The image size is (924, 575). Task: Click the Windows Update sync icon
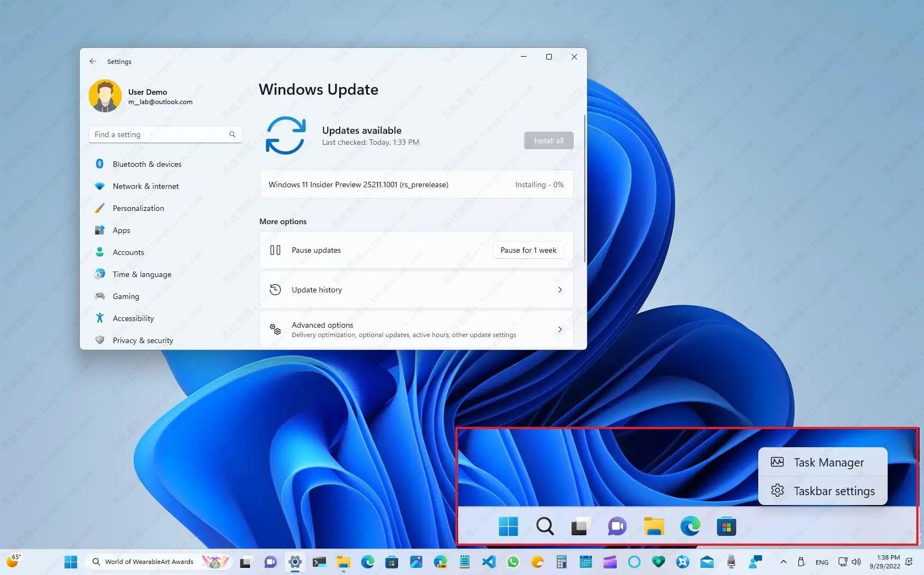click(285, 135)
